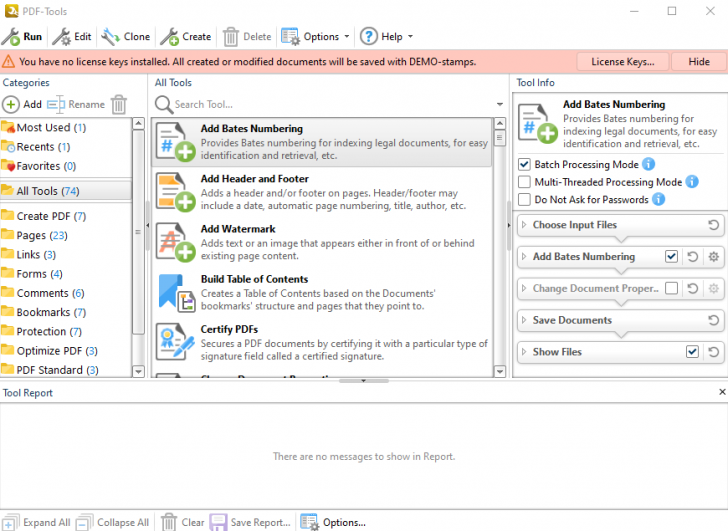Select the Recents category
The height and width of the screenshot is (531, 728).
tap(66, 147)
